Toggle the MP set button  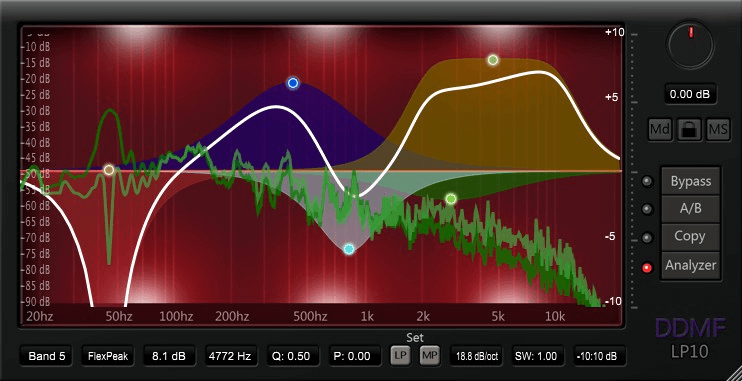coord(430,356)
